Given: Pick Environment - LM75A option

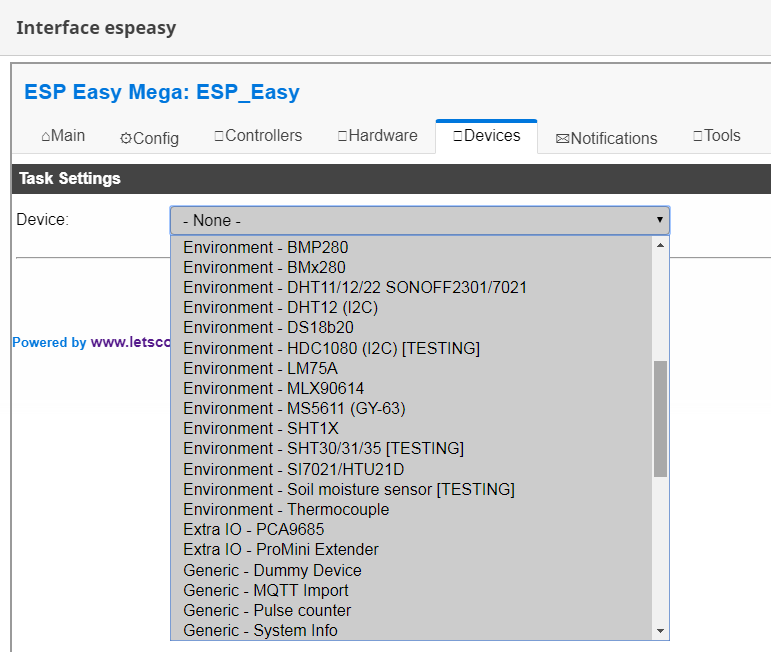Looking at the screenshot, I should tap(411, 368).
